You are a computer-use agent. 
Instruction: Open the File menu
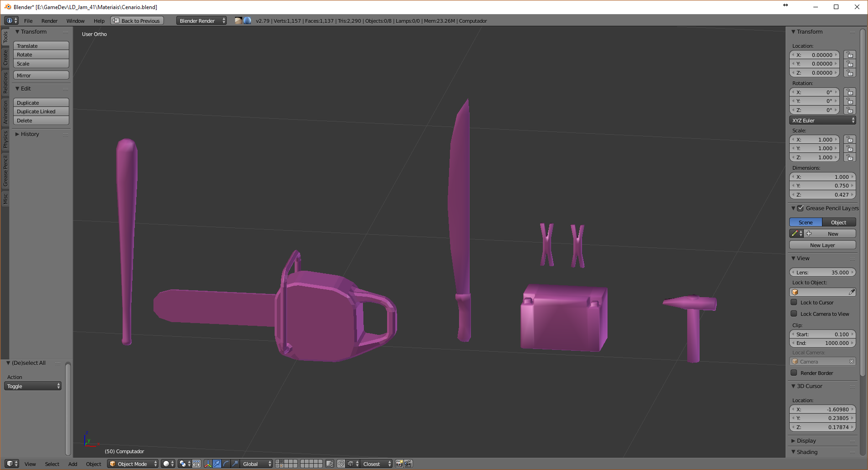point(28,21)
